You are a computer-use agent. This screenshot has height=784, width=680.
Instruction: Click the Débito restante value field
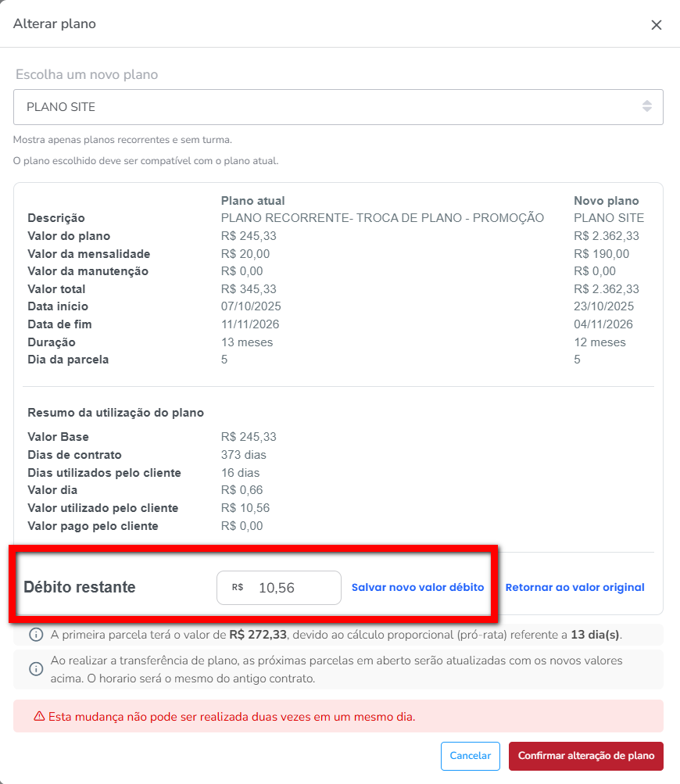[x=289, y=588]
